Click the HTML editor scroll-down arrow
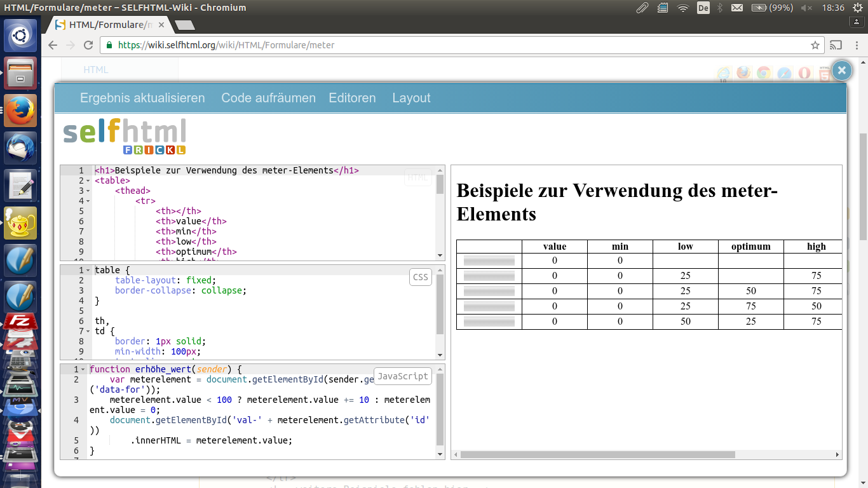The image size is (868, 488). (x=440, y=255)
